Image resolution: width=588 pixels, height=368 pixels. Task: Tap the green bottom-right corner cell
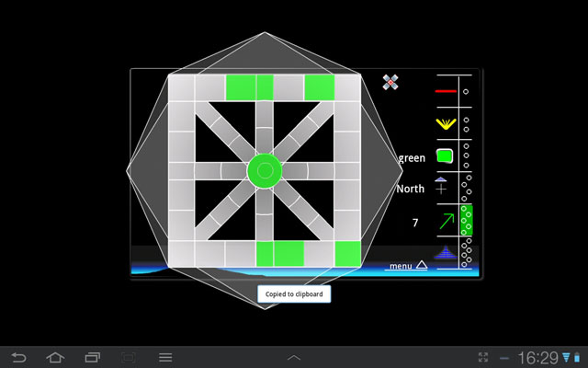point(347,254)
